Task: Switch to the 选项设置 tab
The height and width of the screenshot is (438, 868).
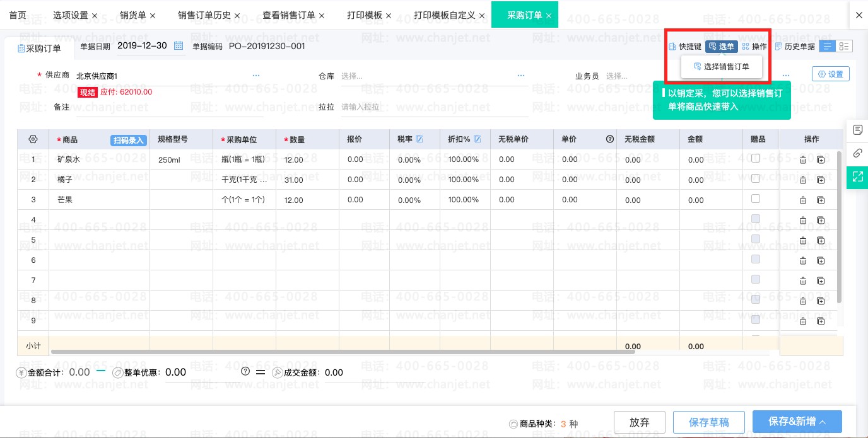Action: (70, 15)
